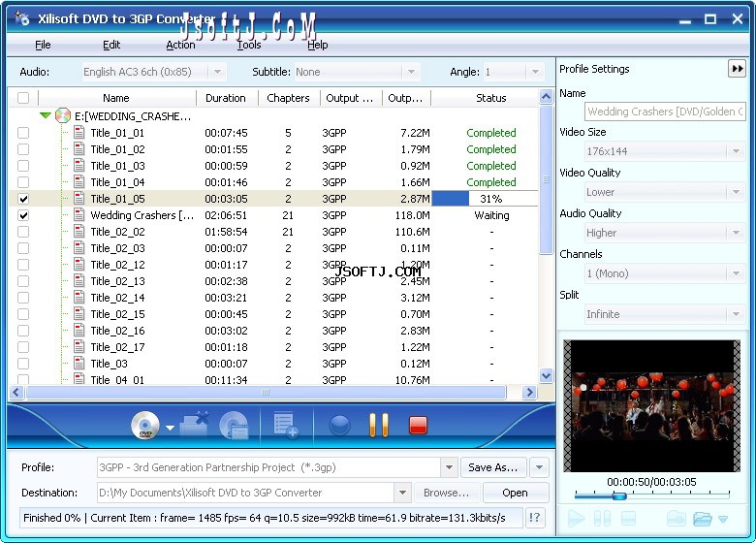The height and width of the screenshot is (543, 756).
Task: Stop conversion with the red stop icon
Action: 418,426
